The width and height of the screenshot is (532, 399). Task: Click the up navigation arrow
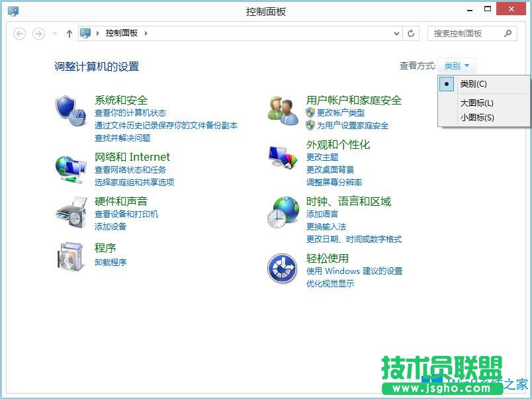[x=69, y=33]
